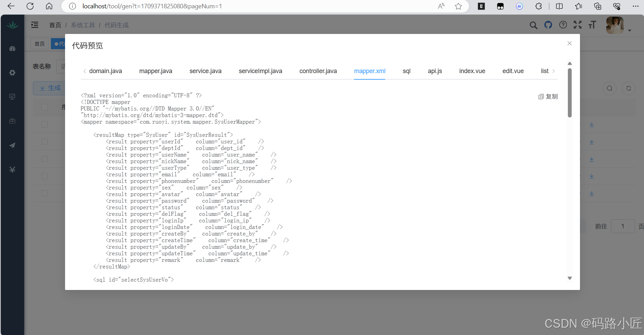Click the 复制 copy button

(x=548, y=96)
